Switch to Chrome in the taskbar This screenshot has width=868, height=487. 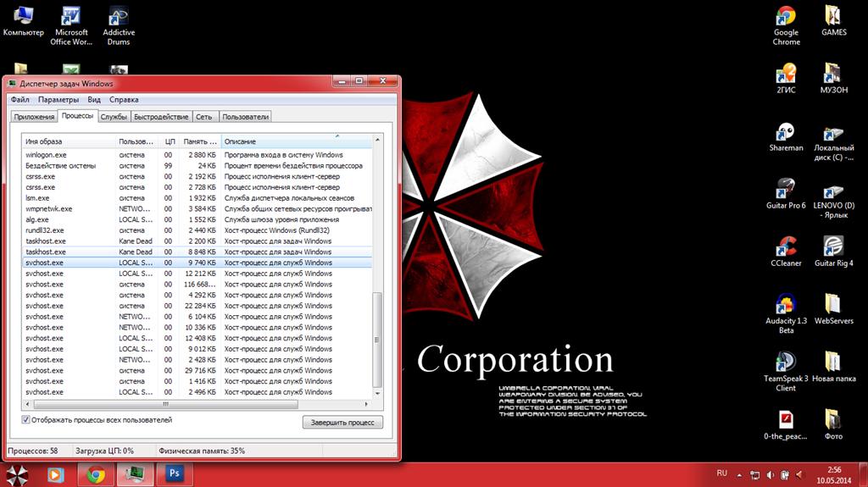coord(96,475)
